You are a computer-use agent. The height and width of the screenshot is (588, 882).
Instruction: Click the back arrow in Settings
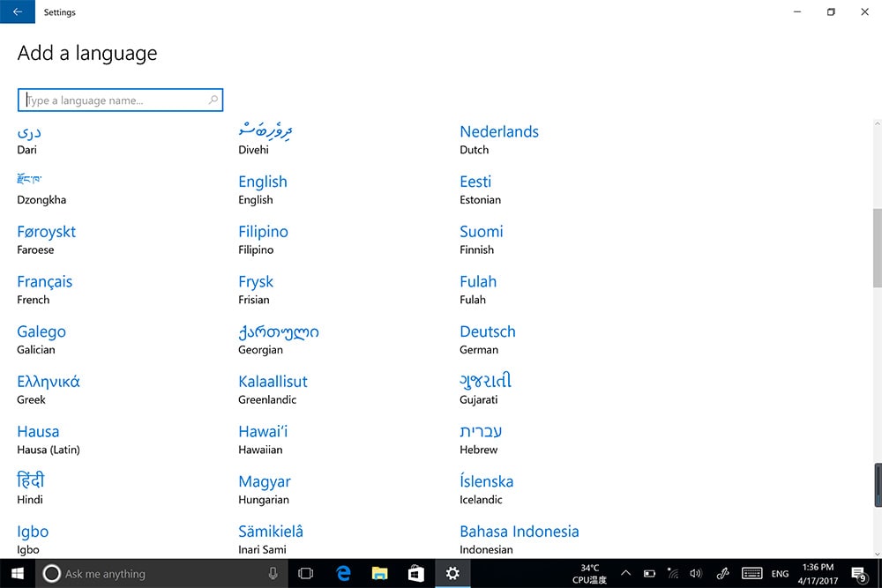(18, 12)
